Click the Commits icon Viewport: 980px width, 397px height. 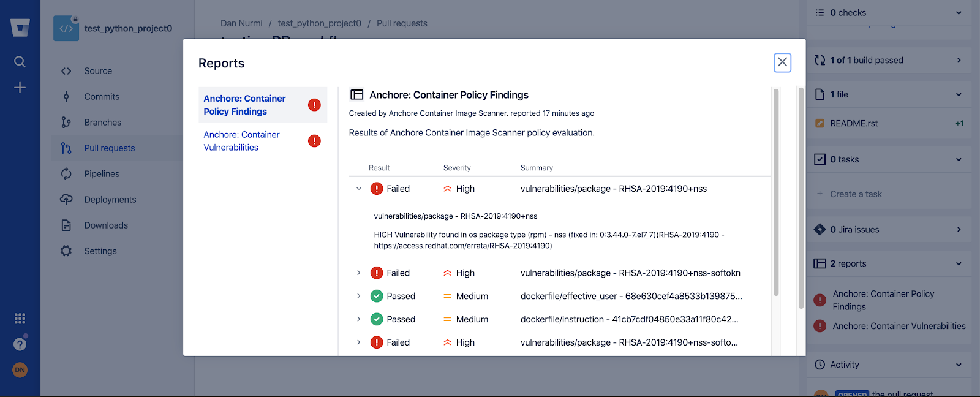click(66, 97)
